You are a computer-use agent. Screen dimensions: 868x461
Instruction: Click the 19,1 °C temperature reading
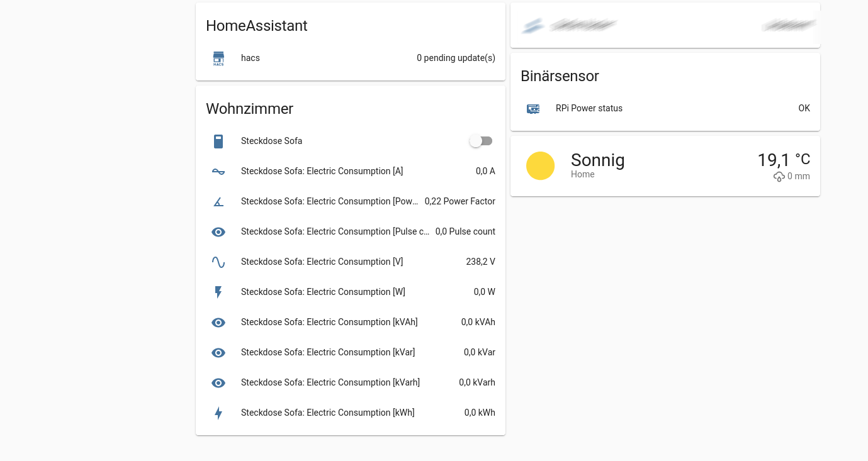pyautogui.click(x=783, y=160)
